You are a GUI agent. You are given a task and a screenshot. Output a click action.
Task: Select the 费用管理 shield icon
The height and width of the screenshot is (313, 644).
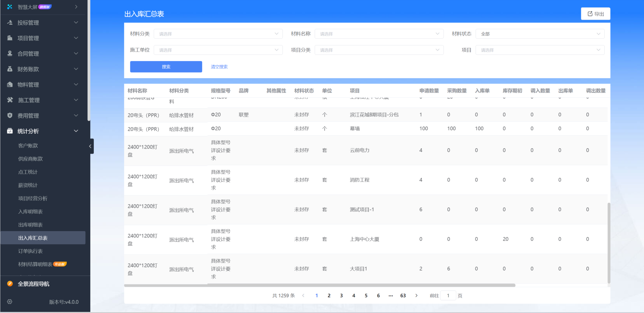(9, 115)
